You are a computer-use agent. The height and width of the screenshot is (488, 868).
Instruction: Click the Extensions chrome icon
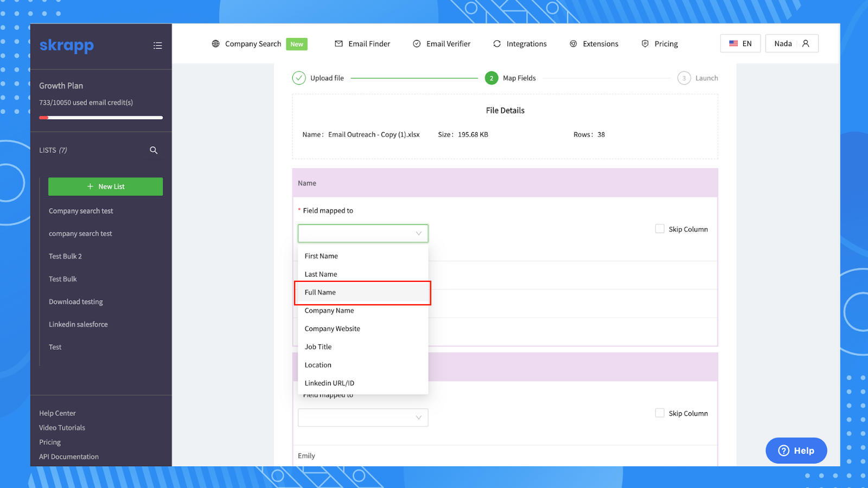(x=573, y=44)
